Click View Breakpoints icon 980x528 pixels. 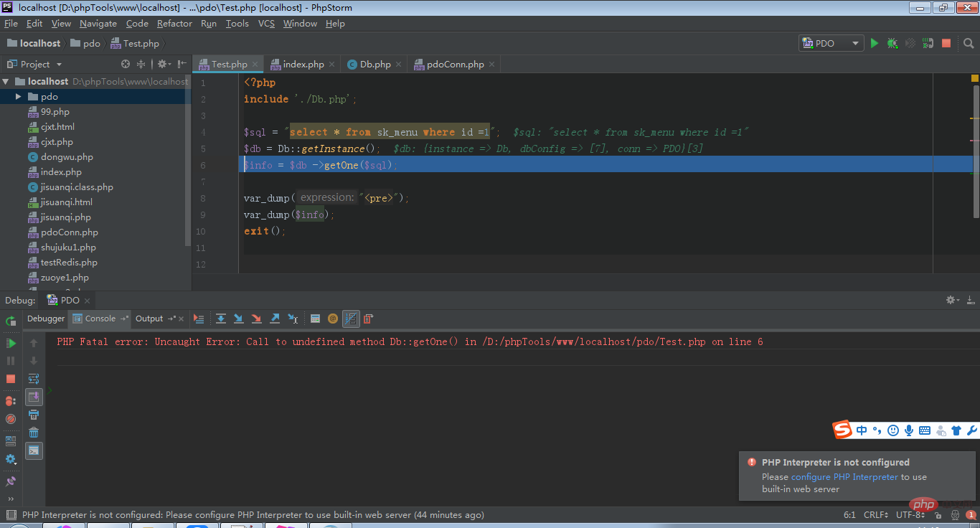[11, 401]
